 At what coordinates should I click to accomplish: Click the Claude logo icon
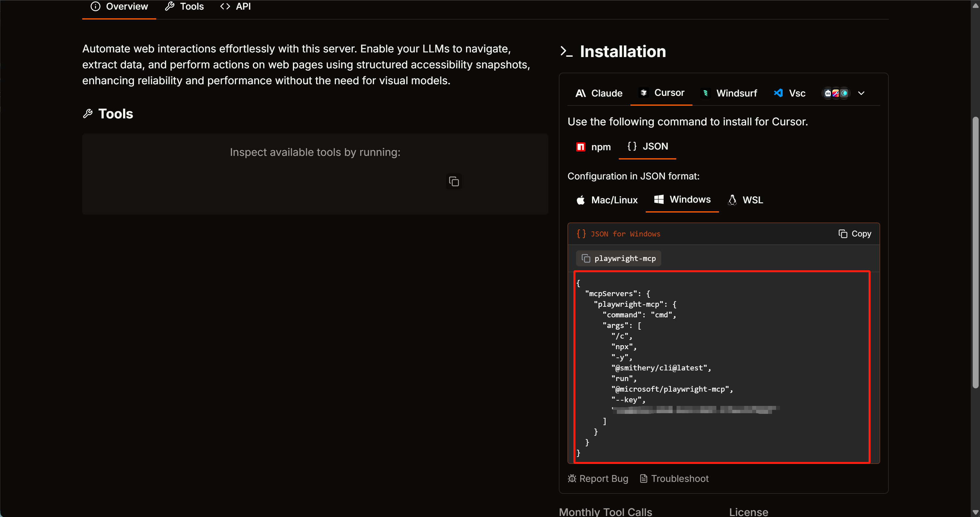pos(581,93)
